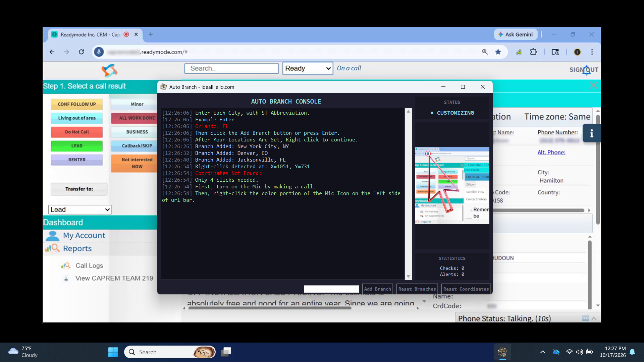Open the Extensions puzzle icon
The image size is (644, 362).
point(533,52)
